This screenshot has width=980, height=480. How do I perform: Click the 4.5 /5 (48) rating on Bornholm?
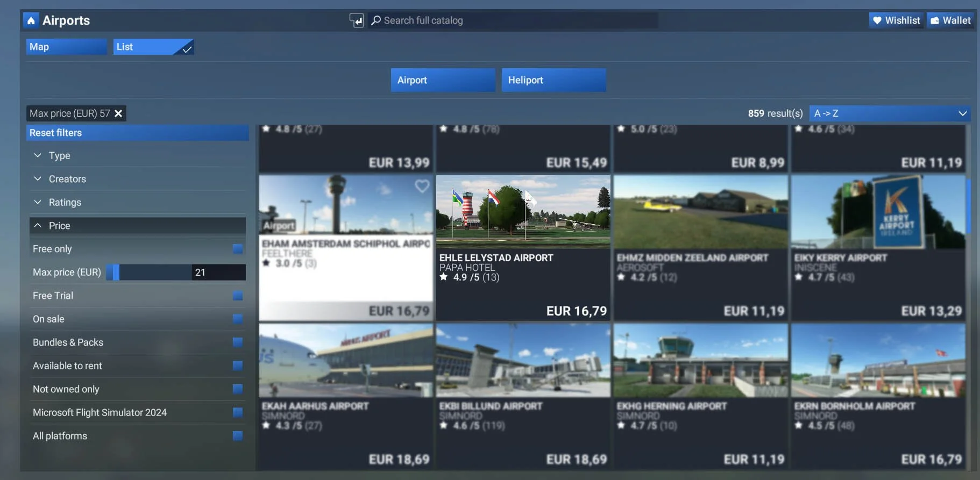tap(825, 426)
